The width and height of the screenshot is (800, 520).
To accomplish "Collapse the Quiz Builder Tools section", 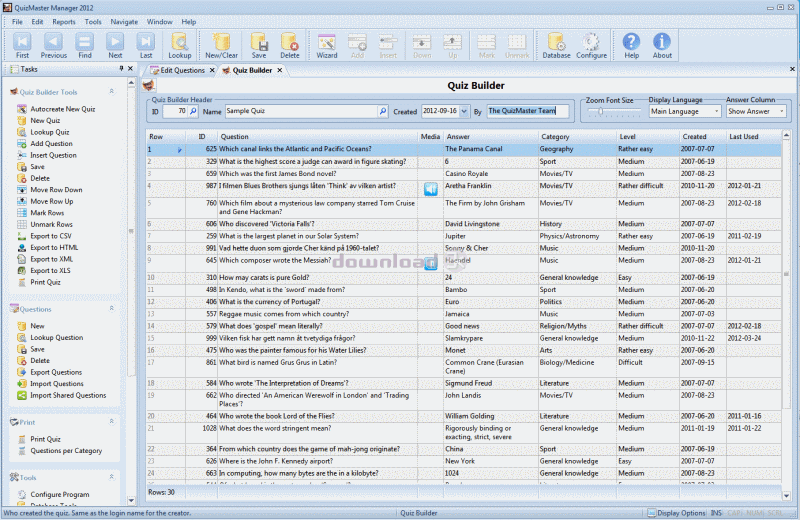I will [111, 92].
